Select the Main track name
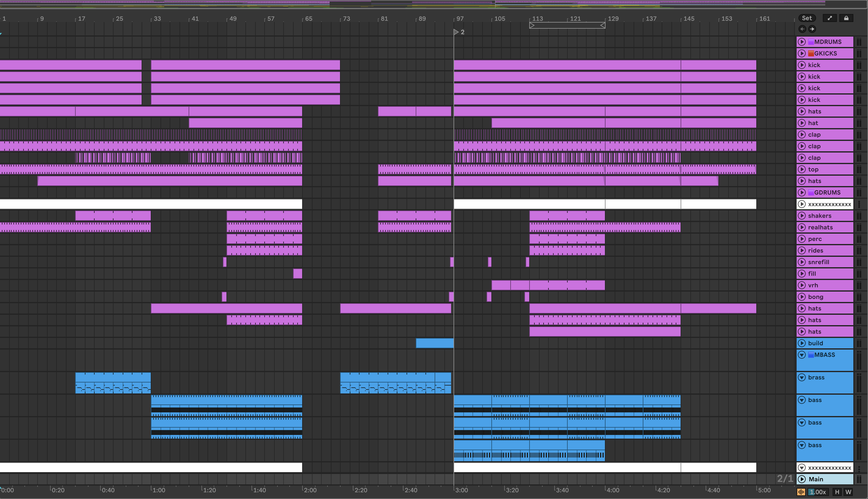The width and height of the screenshot is (868, 499). (x=816, y=479)
